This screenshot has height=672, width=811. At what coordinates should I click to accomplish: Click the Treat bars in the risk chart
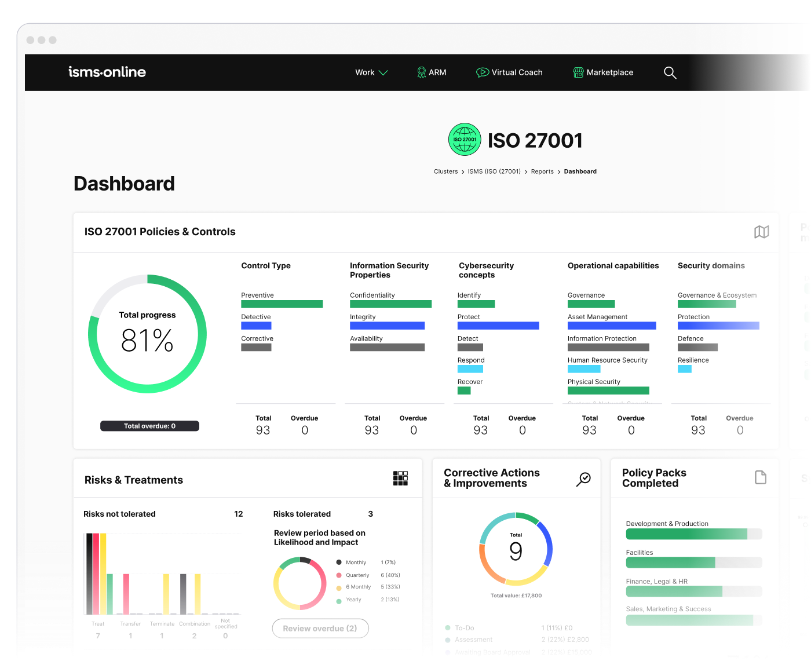[99, 574]
